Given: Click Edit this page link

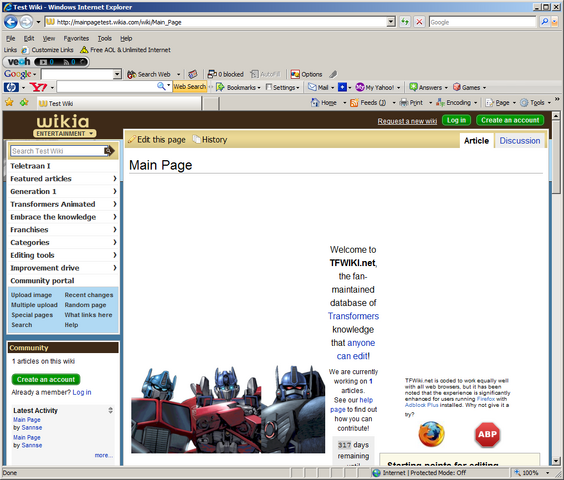Looking at the screenshot, I should pos(157,140).
